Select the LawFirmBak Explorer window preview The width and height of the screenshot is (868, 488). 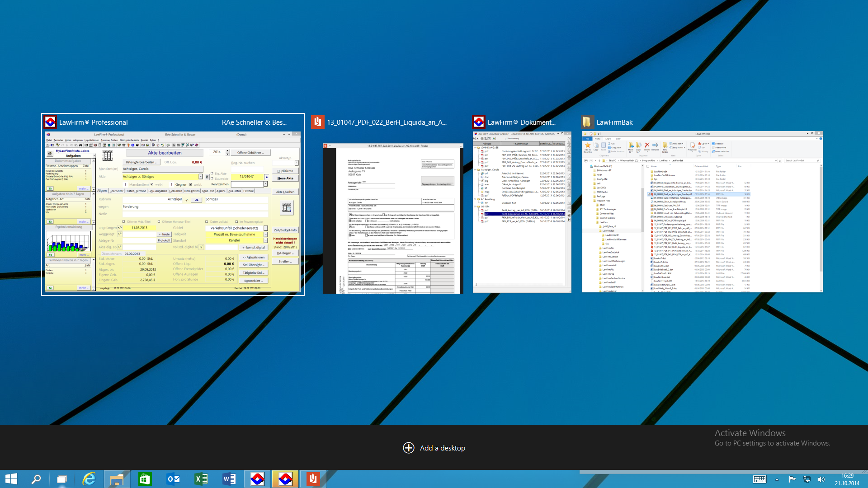[x=702, y=211]
